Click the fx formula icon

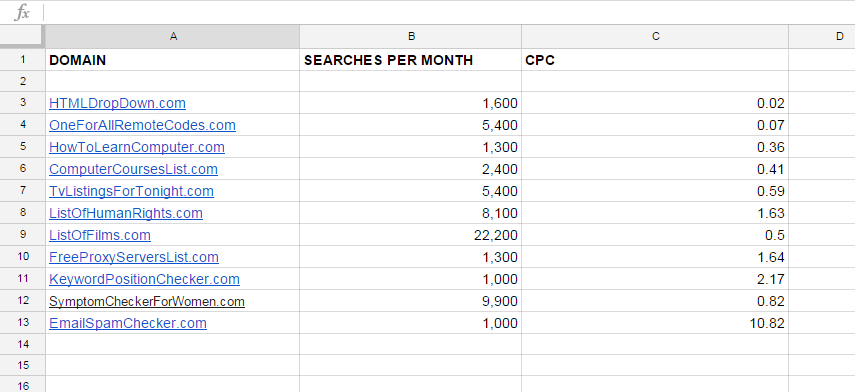pos(22,13)
